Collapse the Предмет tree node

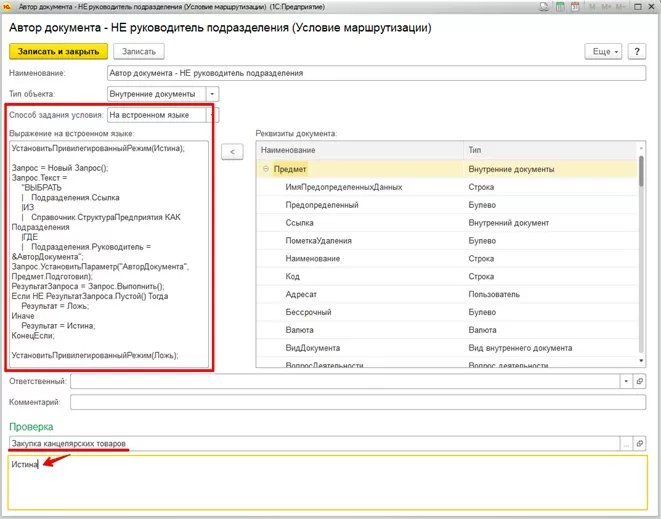point(266,170)
